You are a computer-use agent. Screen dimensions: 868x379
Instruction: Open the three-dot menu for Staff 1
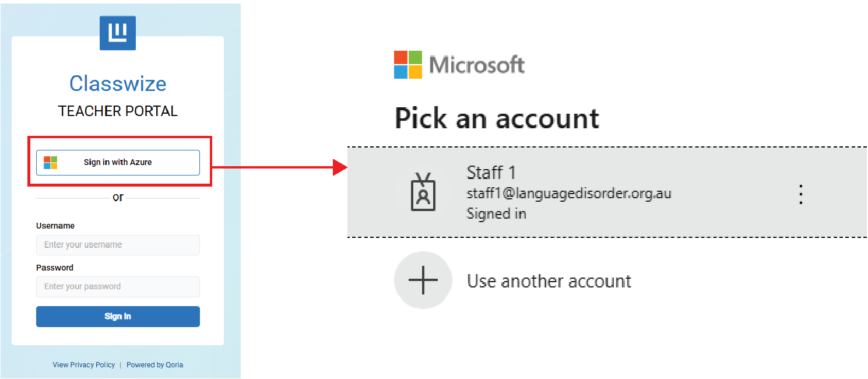801,194
